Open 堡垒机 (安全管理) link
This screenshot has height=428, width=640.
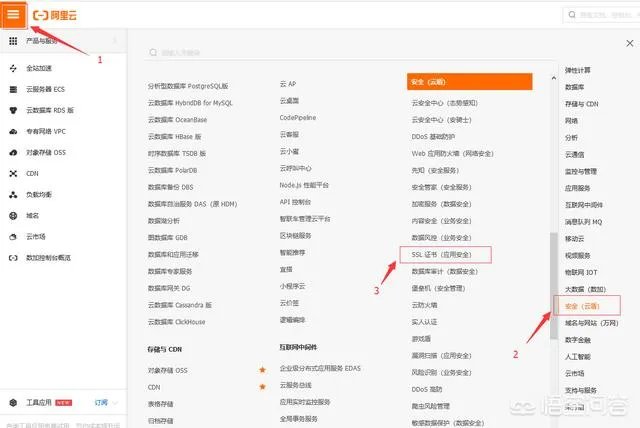point(438,288)
